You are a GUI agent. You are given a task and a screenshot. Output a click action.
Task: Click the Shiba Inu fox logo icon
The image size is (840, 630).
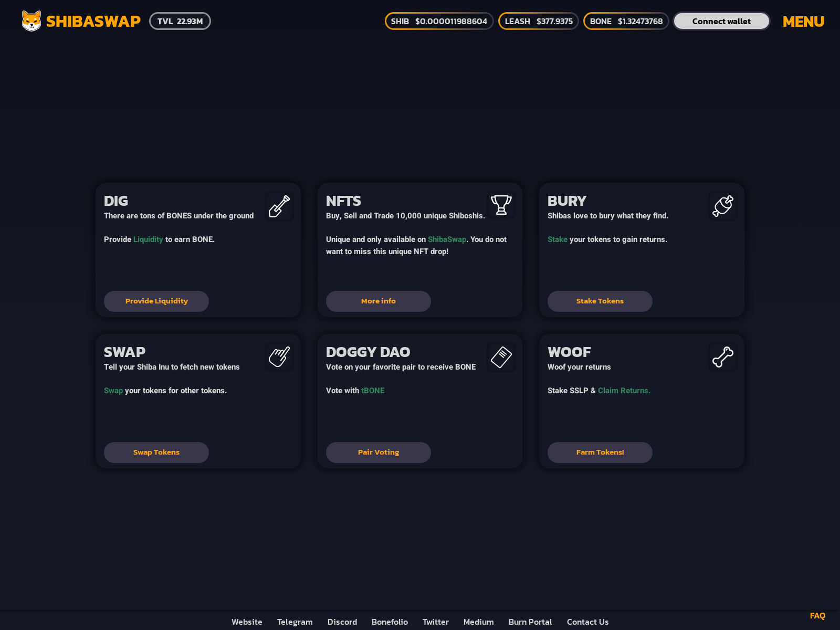click(31, 21)
